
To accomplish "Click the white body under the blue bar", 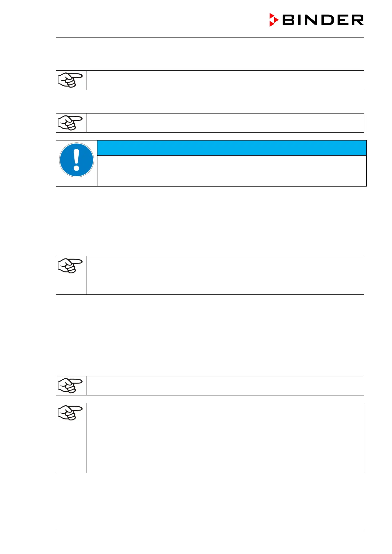I will click(232, 171).
